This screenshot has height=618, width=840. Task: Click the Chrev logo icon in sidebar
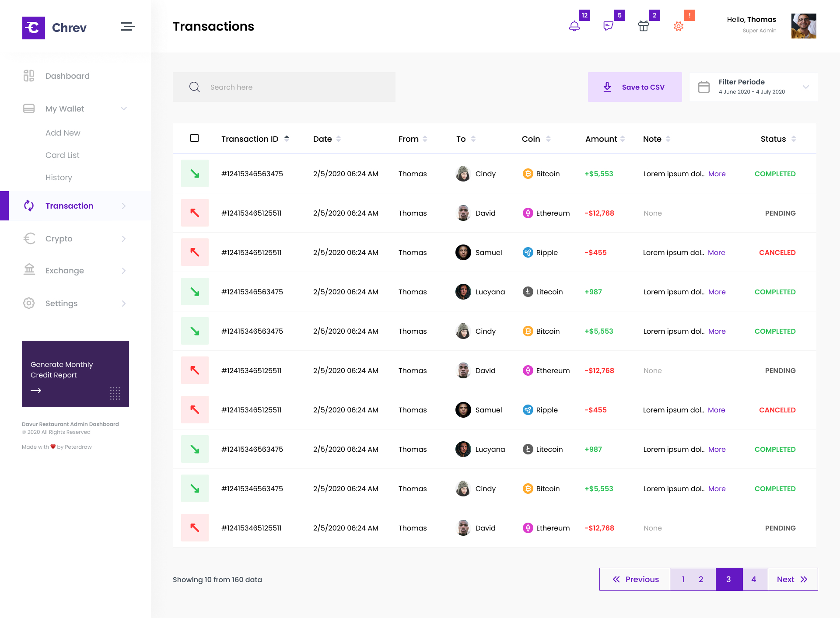pyautogui.click(x=33, y=27)
